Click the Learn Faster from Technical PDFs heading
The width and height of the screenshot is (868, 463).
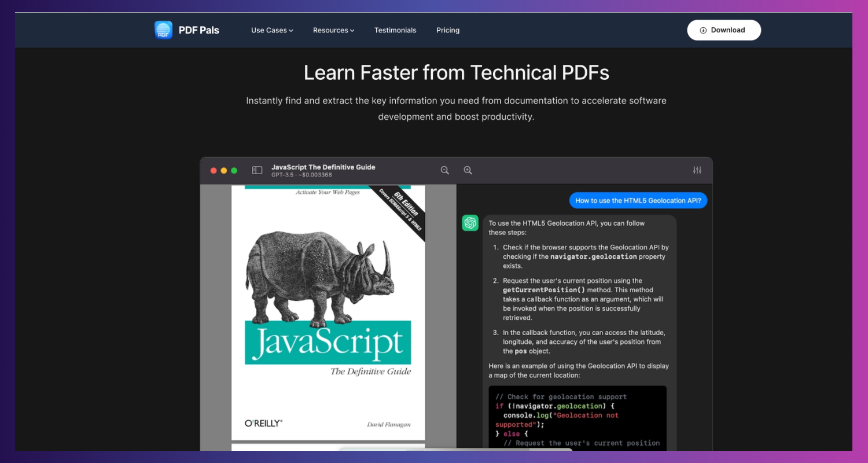click(x=457, y=73)
